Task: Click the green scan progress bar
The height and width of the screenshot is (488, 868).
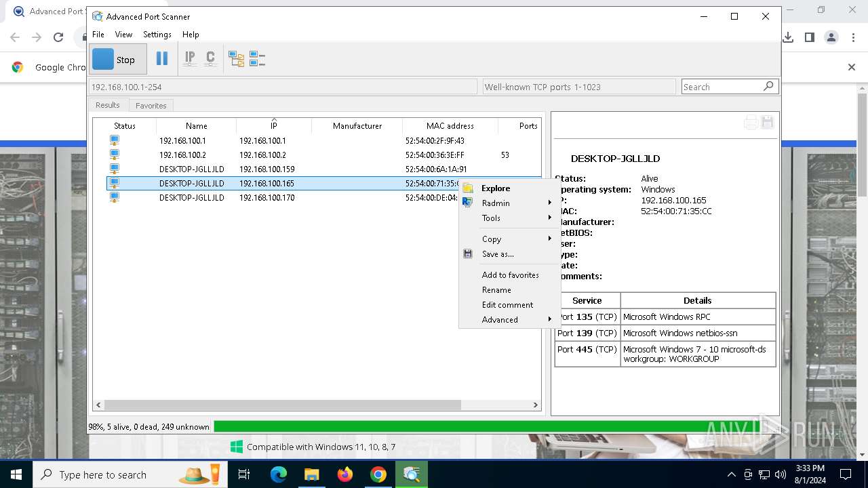Action: pos(495,426)
